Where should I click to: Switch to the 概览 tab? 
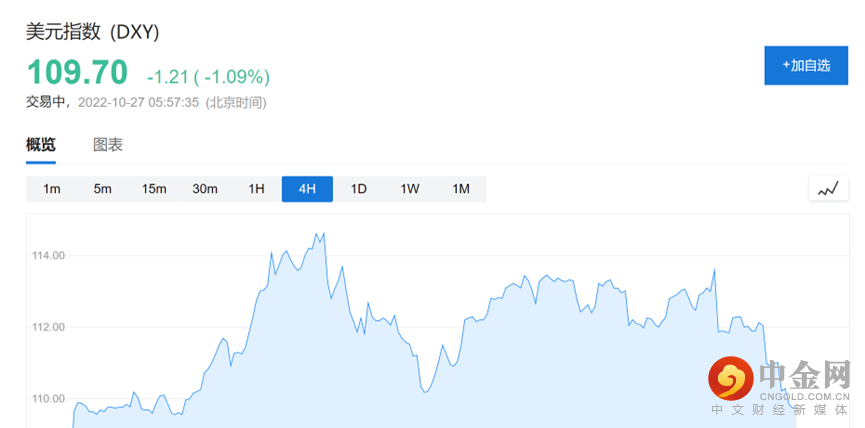(x=41, y=145)
